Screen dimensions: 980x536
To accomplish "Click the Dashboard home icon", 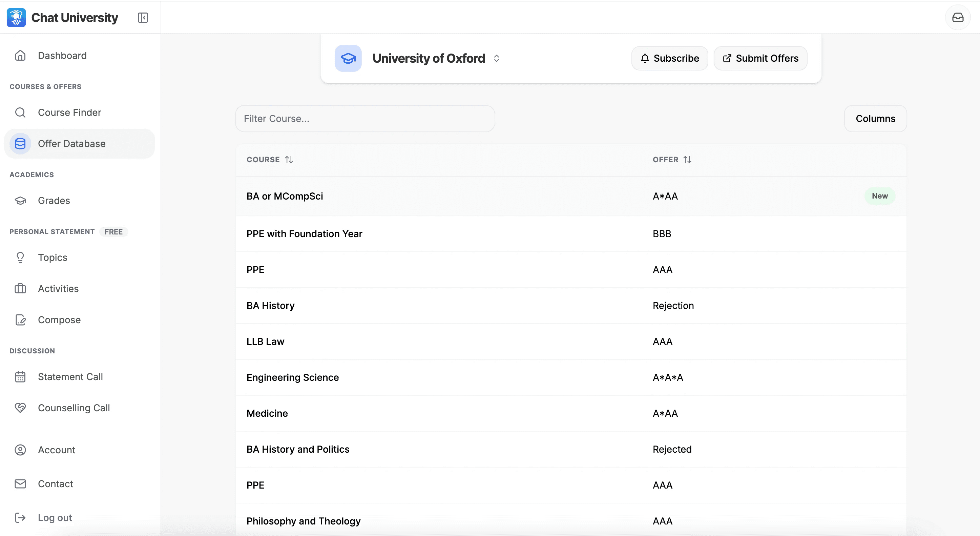I will point(20,56).
